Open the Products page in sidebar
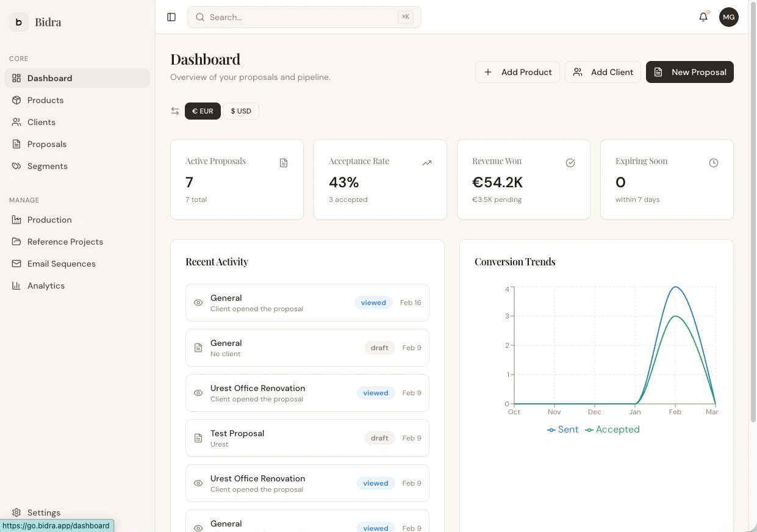The height and width of the screenshot is (532, 757). click(46, 100)
